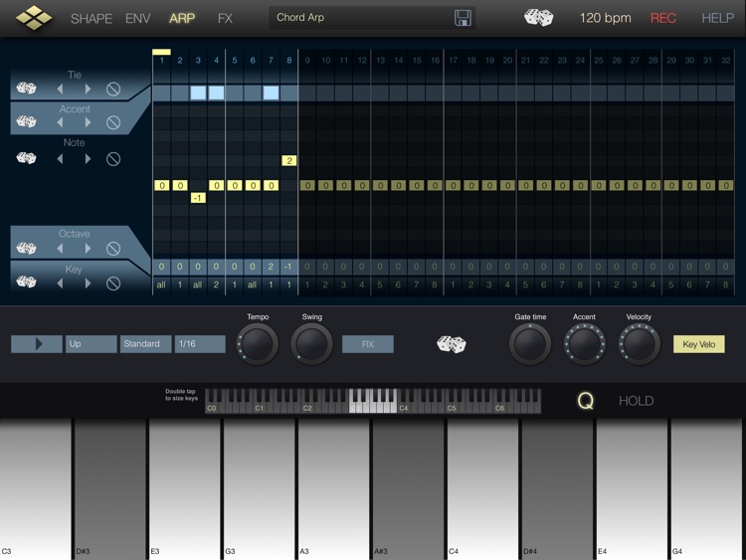The width and height of the screenshot is (746, 560).
Task: Toggle Tie on step 3
Action: click(x=198, y=93)
